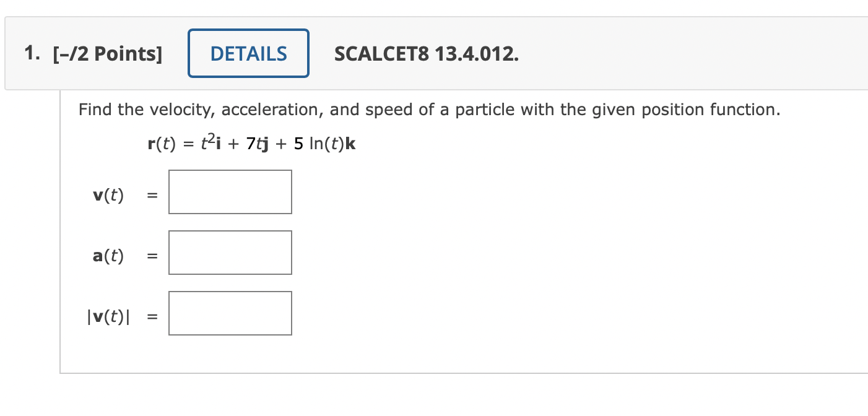Click the [-/2 Points] score indicator
The image size is (868, 416).
pyautogui.click(x=108, y=53)
